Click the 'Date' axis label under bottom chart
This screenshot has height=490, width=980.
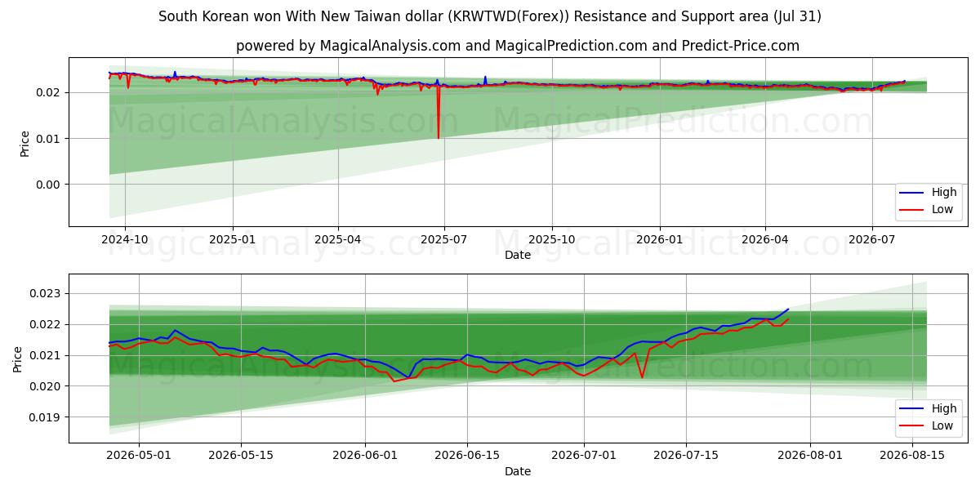(x=518, y=471)
